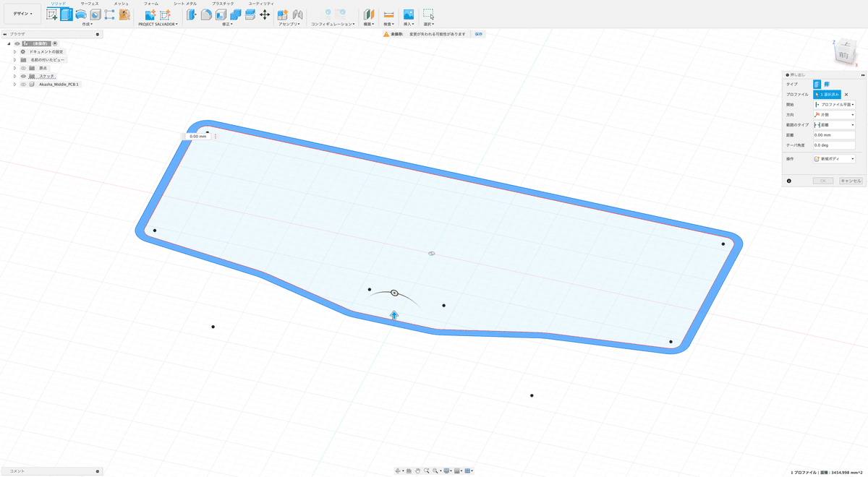
Task: Expand the スケッチ tree node
Action: pos(15,76)
